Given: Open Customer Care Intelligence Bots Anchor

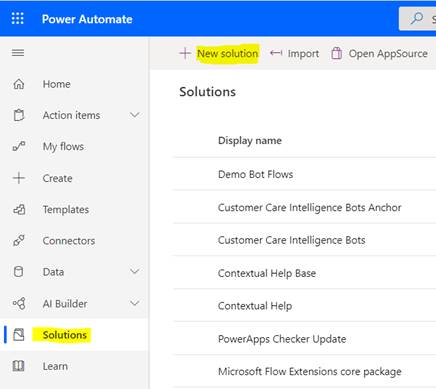Looking at the screenshot, I should click(x=309, y=208).
